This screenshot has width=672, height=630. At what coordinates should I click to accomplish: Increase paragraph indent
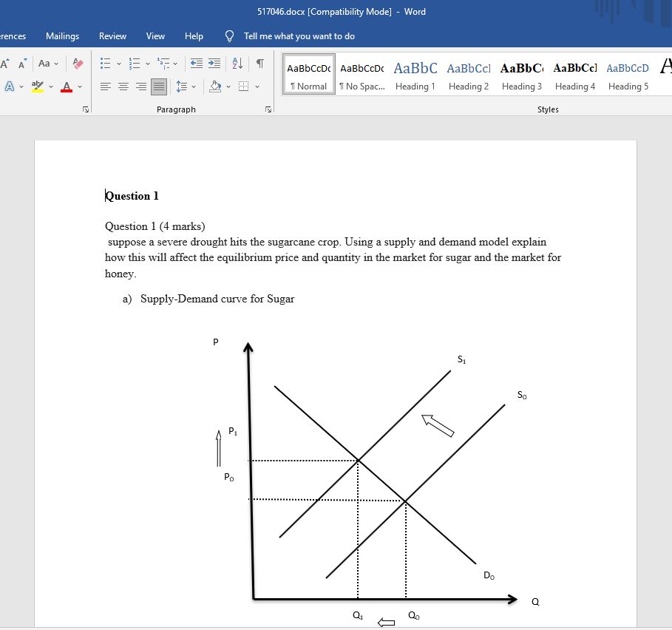click(214, 64)
